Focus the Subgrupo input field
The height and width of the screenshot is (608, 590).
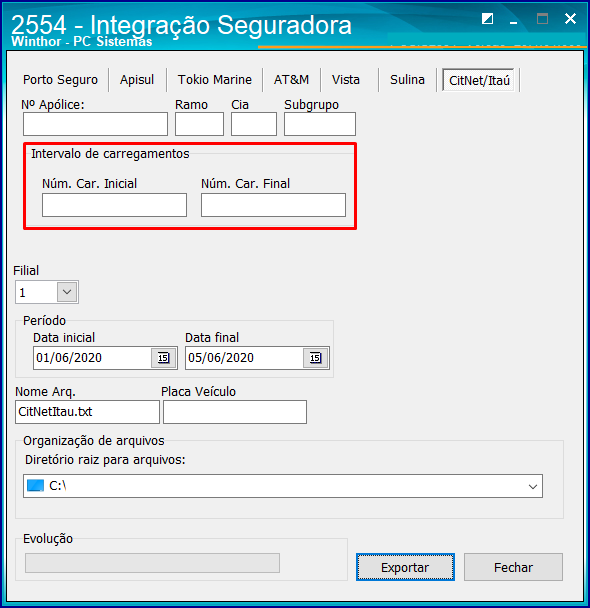click(x=320, y=124)
